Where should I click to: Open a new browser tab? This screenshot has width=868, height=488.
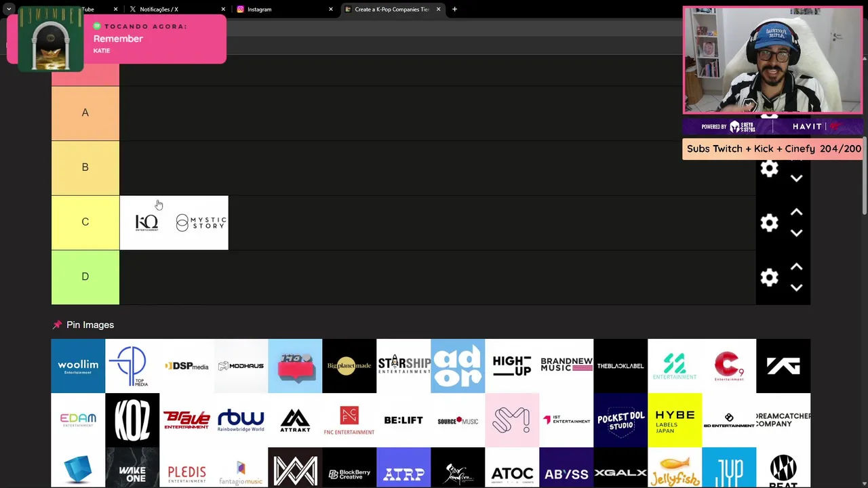pos(454,9)
